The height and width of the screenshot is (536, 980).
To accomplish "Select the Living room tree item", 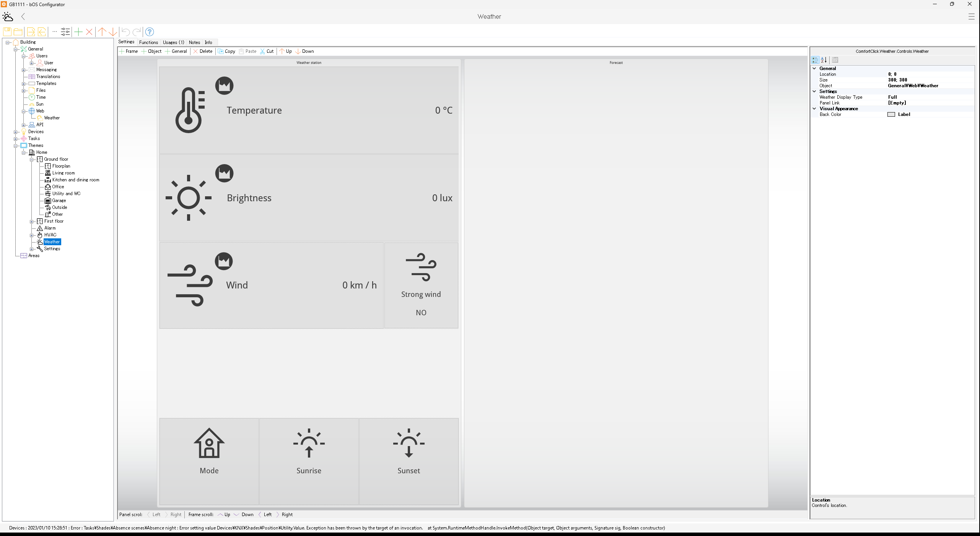I will pyautogui.click(x=63, y=173).
